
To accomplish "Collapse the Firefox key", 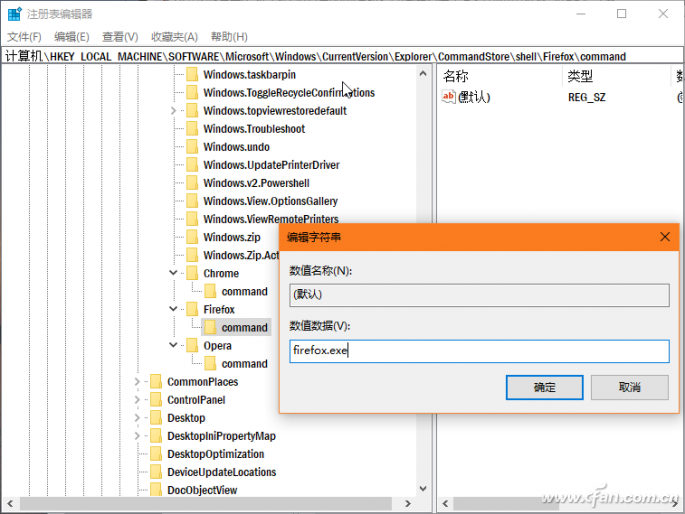I will click(173, 309).
